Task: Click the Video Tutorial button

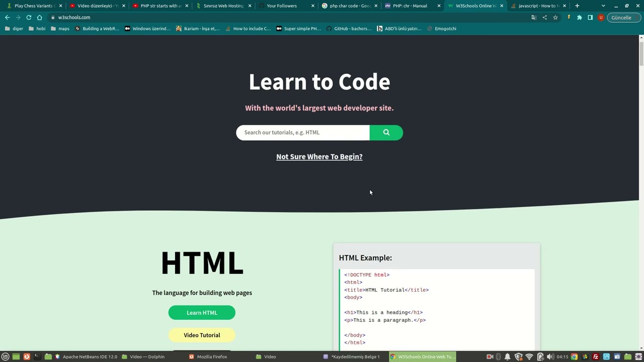Action: (202, 335)
